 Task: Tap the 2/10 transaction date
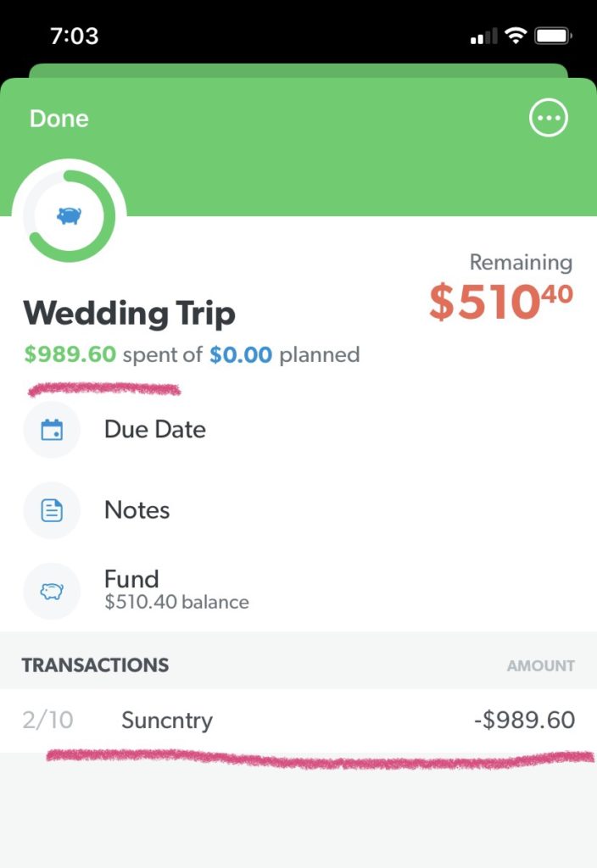[x=47, y=721]
